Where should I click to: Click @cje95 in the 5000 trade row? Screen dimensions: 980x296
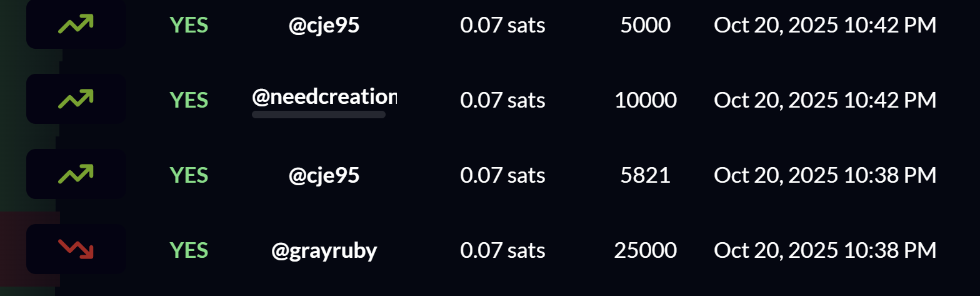click(324, 26)
